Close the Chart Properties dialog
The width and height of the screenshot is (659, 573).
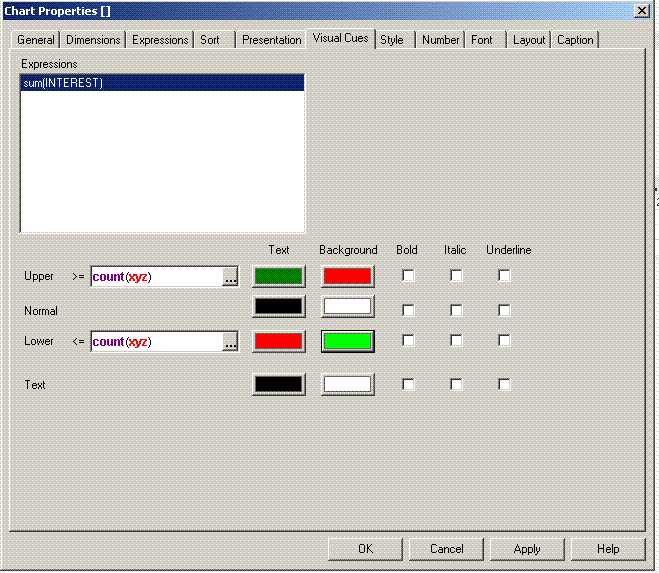pos(642,11)
